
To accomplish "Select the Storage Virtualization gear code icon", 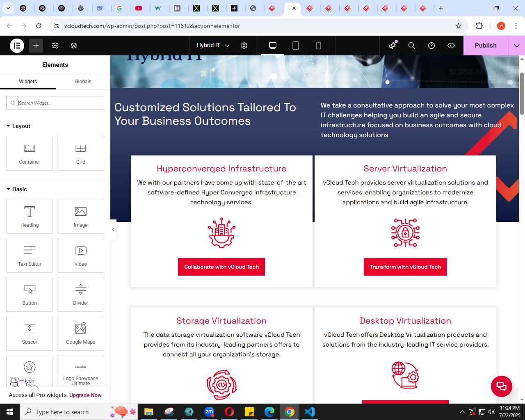I will (x=221, y=385).
